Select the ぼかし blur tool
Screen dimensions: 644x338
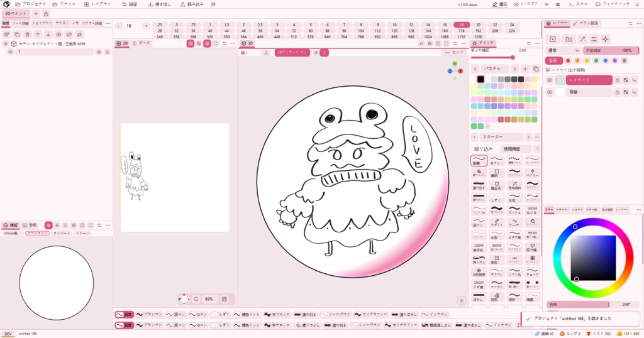tap(479, 296)
